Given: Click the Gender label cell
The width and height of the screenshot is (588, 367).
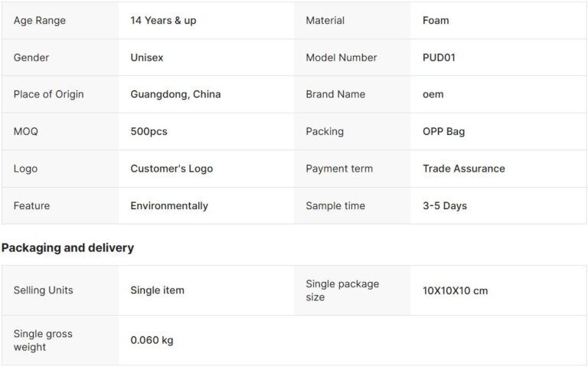Looking at the screenshot, I should [x=31, y=57].
